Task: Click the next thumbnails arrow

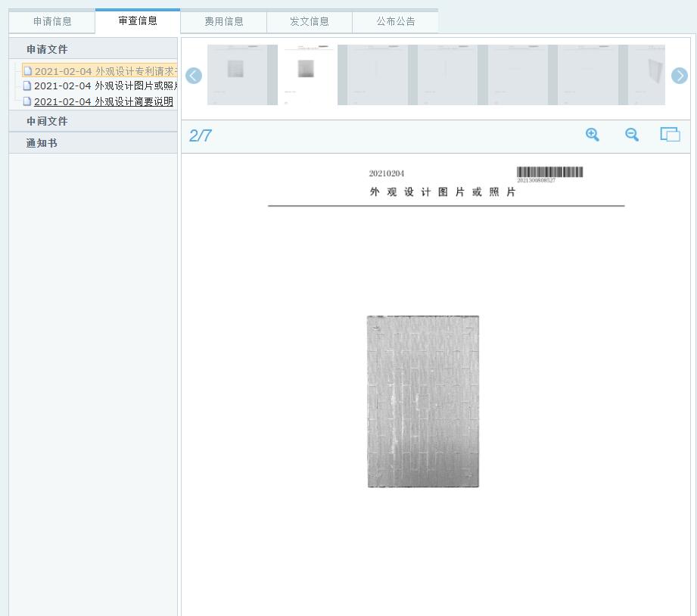Action: (679, 76)
